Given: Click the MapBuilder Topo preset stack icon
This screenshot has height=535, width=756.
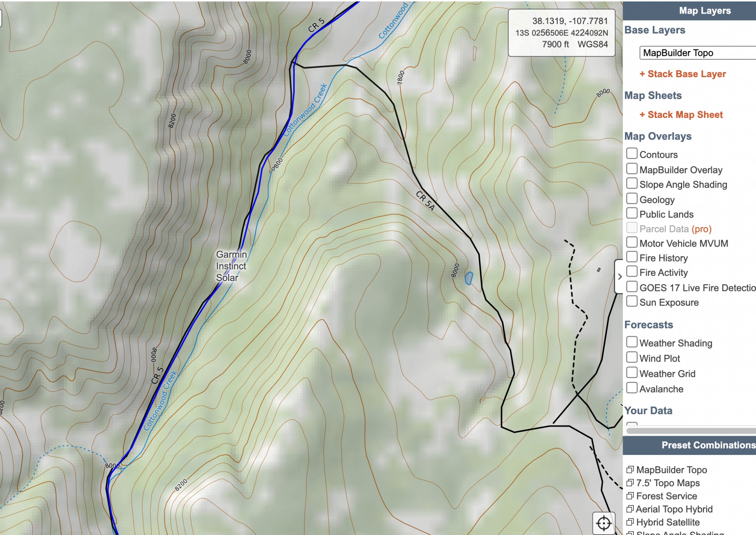Looking at the screenshot, I should 630,470.
